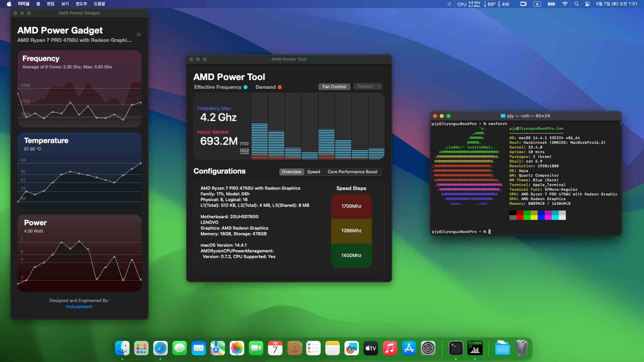
Task: Click the 69° temperature menu bar readout
Action: coord(490,4)
